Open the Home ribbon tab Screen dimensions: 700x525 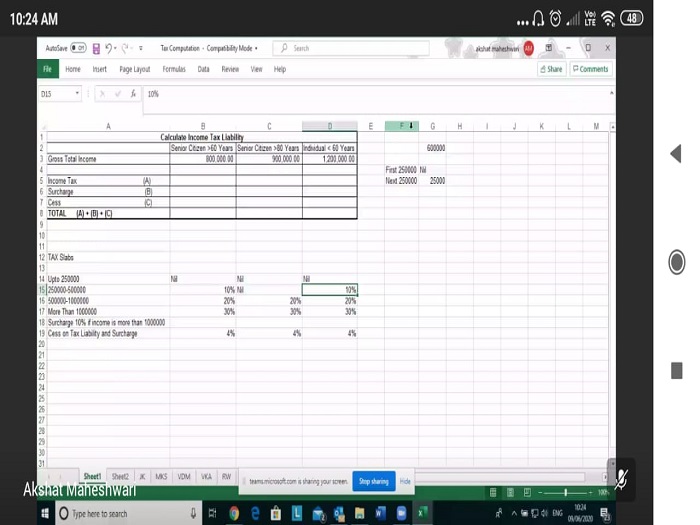click(x=73, y=69)
